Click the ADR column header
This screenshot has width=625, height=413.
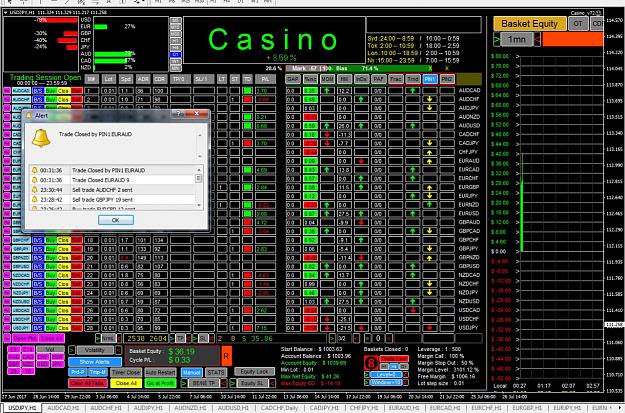143,79
